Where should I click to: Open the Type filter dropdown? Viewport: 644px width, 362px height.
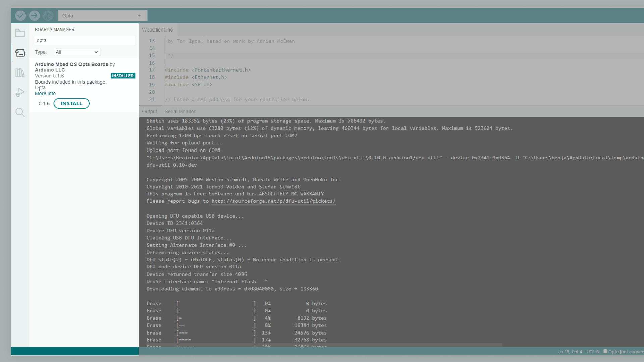(77, 52)
